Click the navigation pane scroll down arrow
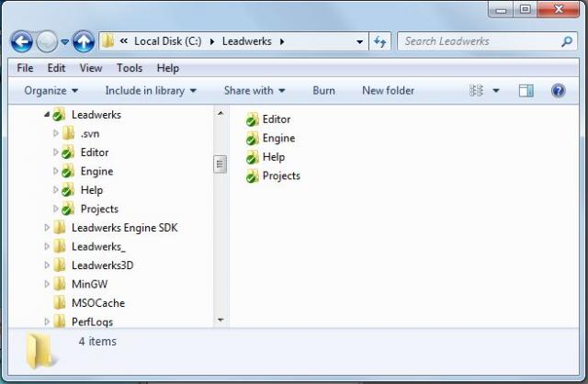588x384 pixels. pyautogui.click(x=220, y=320)
